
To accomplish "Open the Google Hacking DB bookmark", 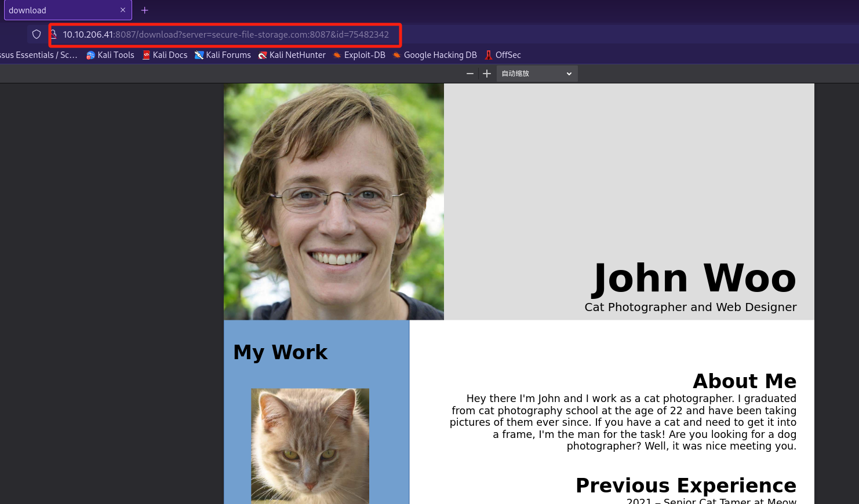I will pyautogui.click(x=435, y=55).
